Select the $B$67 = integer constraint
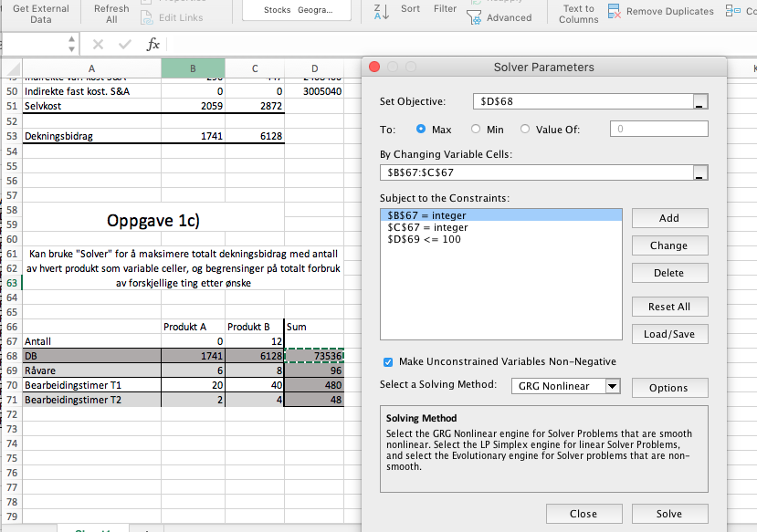This screenshot has height=532, width=757. point(501,215)
